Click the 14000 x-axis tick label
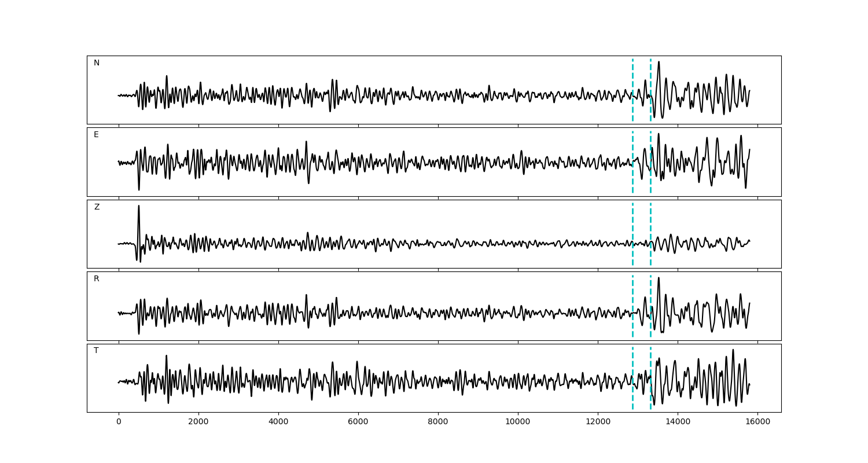Image resolution: width=868 pixels, height=463 pixels. click(678, 422)
